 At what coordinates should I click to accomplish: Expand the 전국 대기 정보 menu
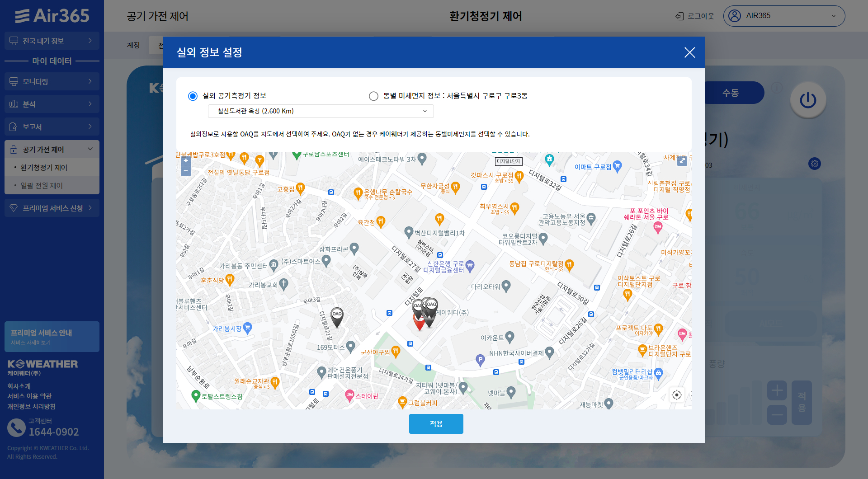[x=52, y=41]
